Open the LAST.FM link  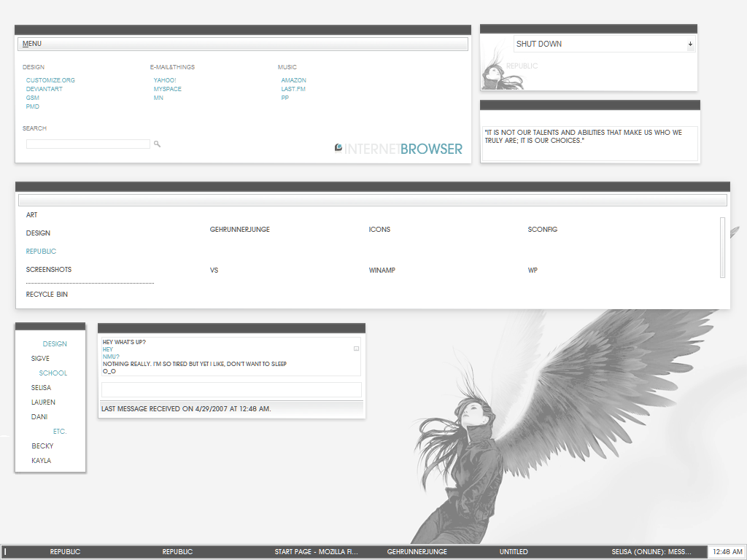[293, 89]
